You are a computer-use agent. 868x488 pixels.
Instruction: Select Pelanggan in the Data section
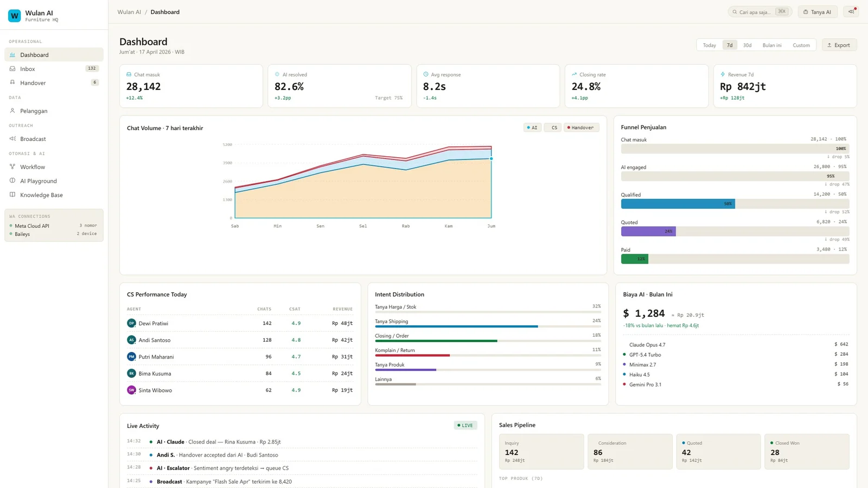point(34,111)
